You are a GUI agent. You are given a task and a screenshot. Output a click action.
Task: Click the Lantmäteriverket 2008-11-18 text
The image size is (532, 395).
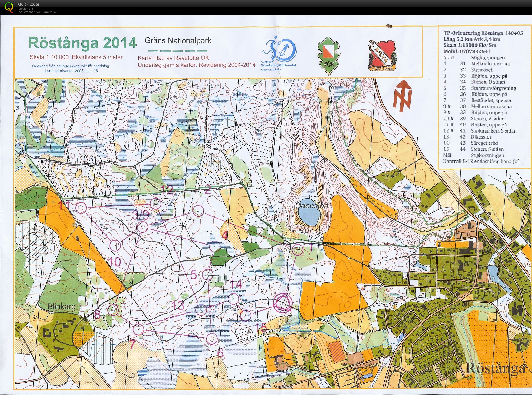coord(71,71)
